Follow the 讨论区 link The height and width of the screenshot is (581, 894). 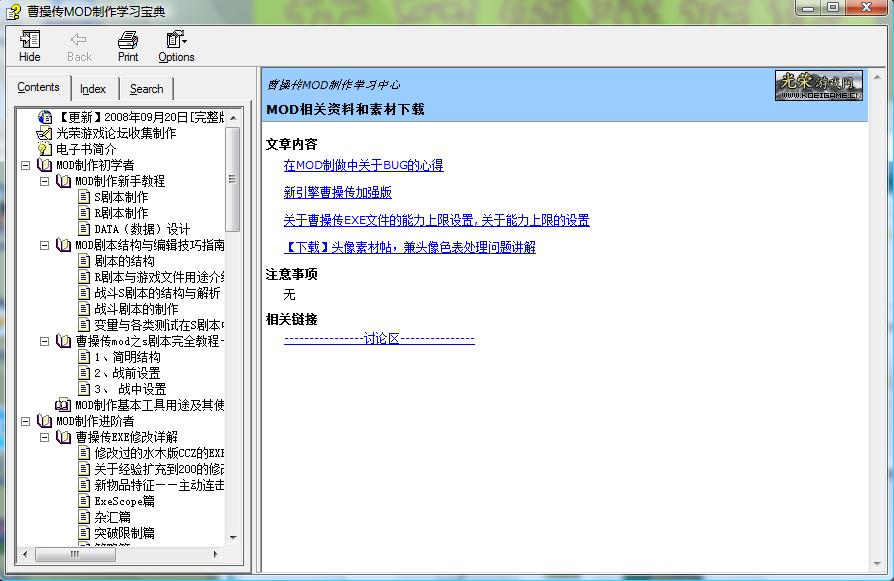point(379,339)
